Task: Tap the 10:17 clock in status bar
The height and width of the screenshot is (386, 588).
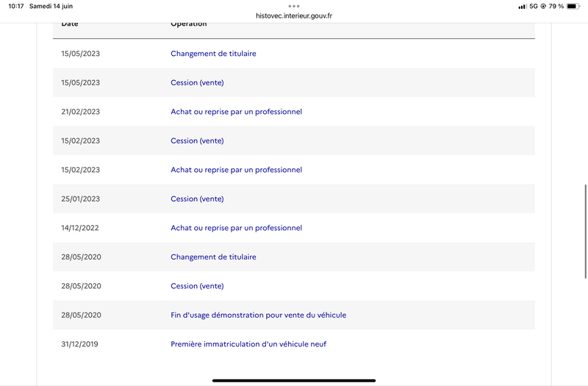Action: [15, 6]
